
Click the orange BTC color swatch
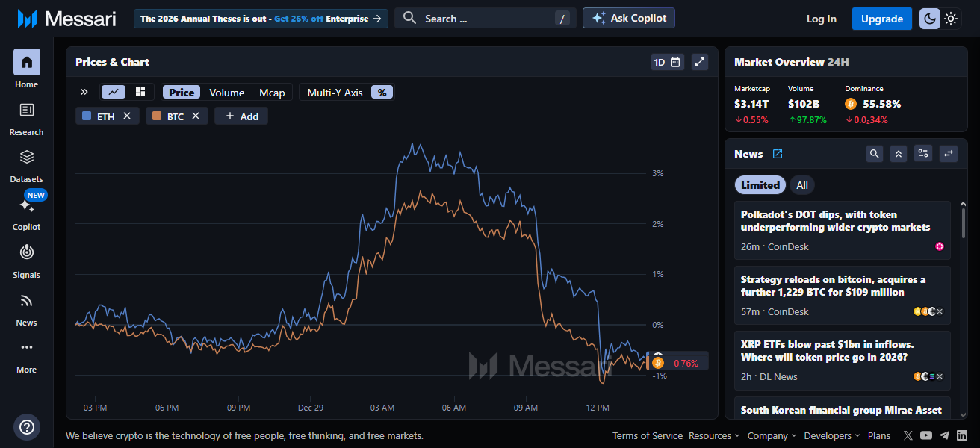coord(156,116)
